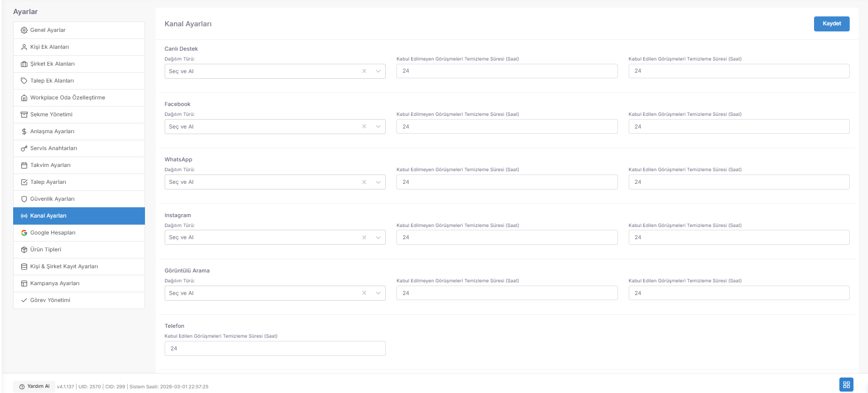The height and width of the screenshot is (393, 868).
Task: Click the Genel Ayarlar gear icon
Action: [24, 30]
